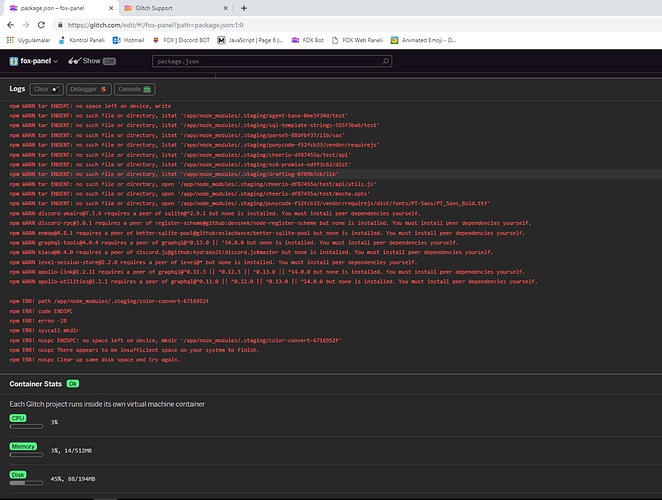Click the 'npm ERR! syscall mkdir' log line
The height and width of the screenshot is (500, 662).
44,331
